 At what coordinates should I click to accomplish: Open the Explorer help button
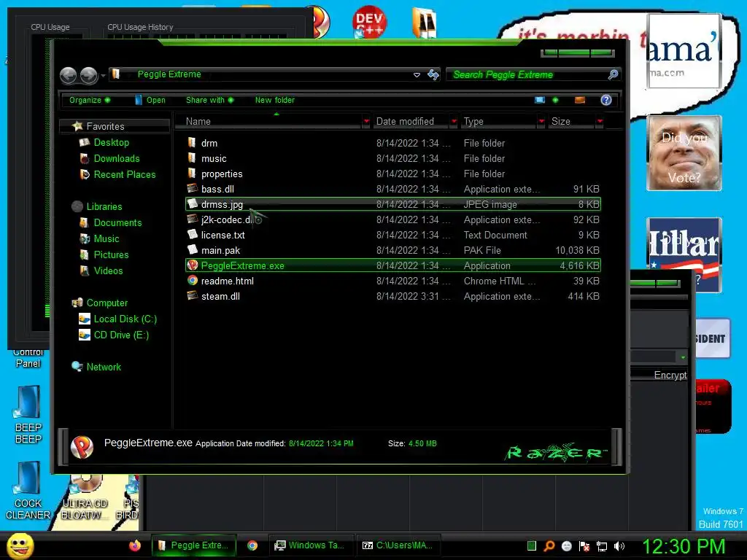[x=606, y=100]
